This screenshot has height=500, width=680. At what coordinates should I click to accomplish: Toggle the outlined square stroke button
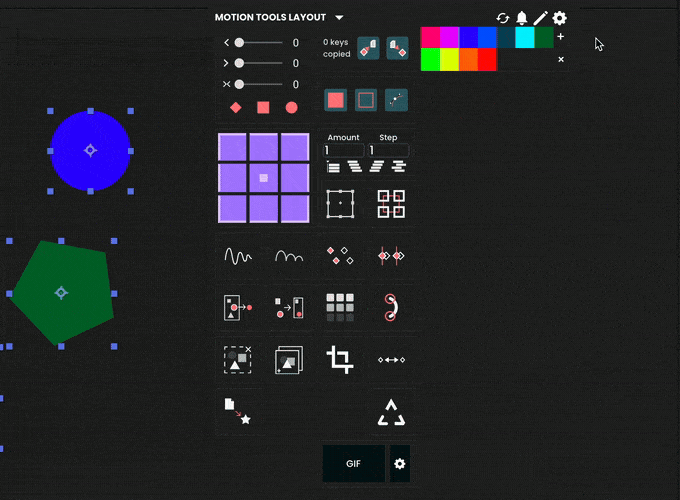click(x=366, y=100)
